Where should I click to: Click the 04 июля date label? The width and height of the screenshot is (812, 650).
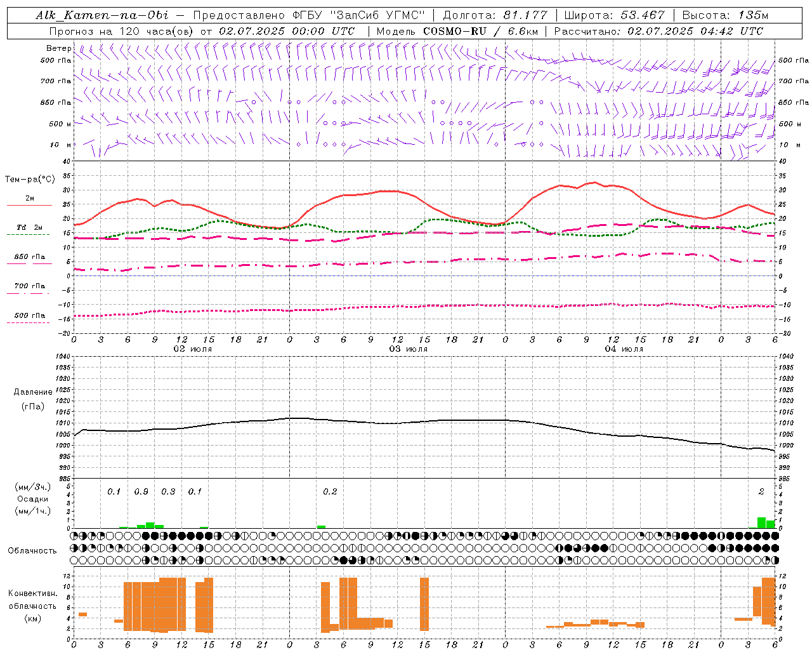(624, 349)
